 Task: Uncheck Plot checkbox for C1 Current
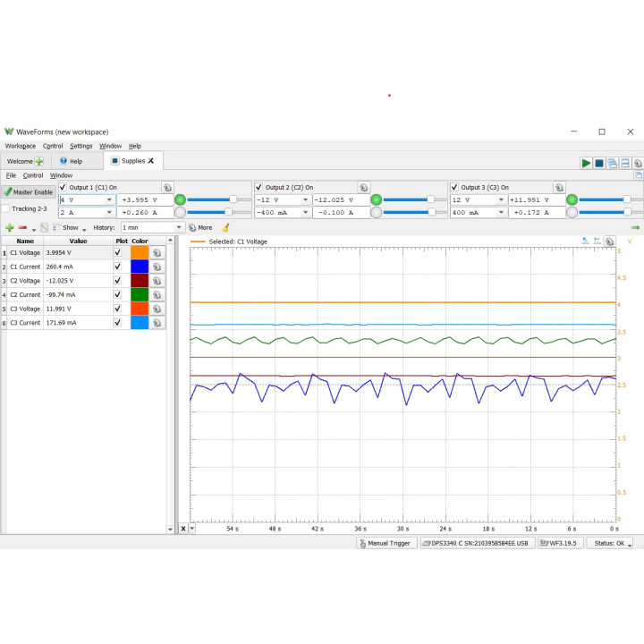pos(118,267)
